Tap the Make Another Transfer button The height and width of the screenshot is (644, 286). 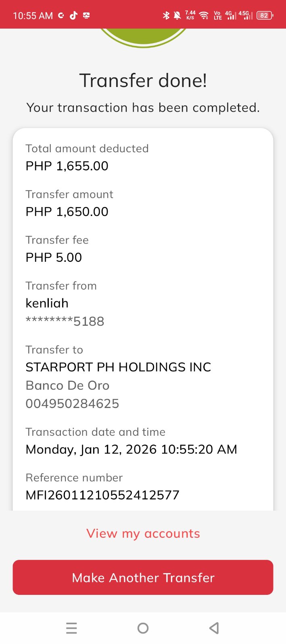[143, 577]
